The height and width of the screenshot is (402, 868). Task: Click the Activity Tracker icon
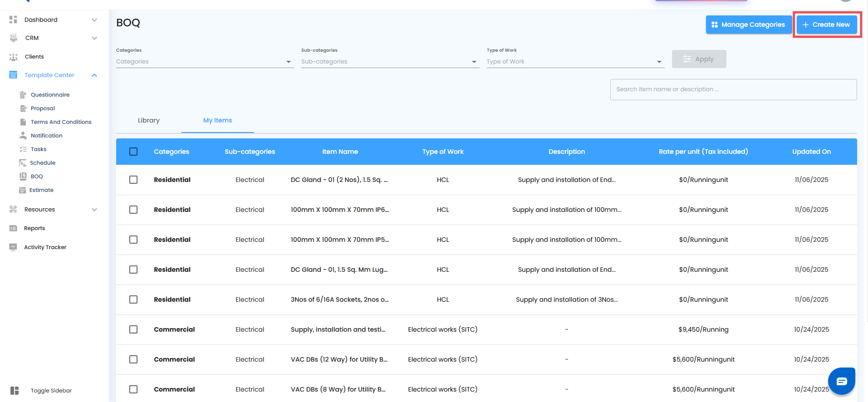[13, 247]
